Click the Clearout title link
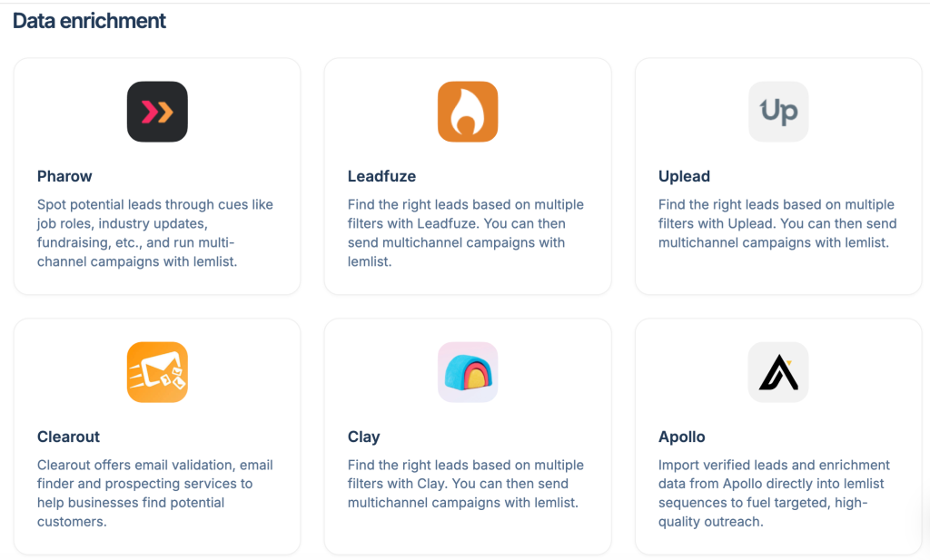930x560 pixels. [x=68, y=437]
